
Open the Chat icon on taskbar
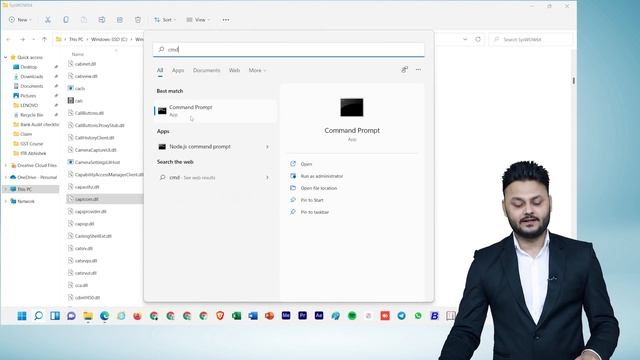71,316
